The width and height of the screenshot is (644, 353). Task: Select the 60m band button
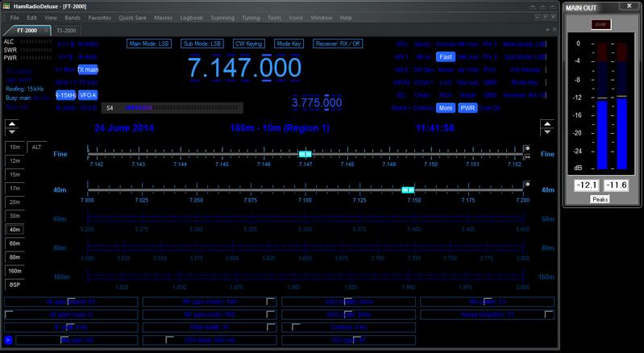[x=15, y=243]
